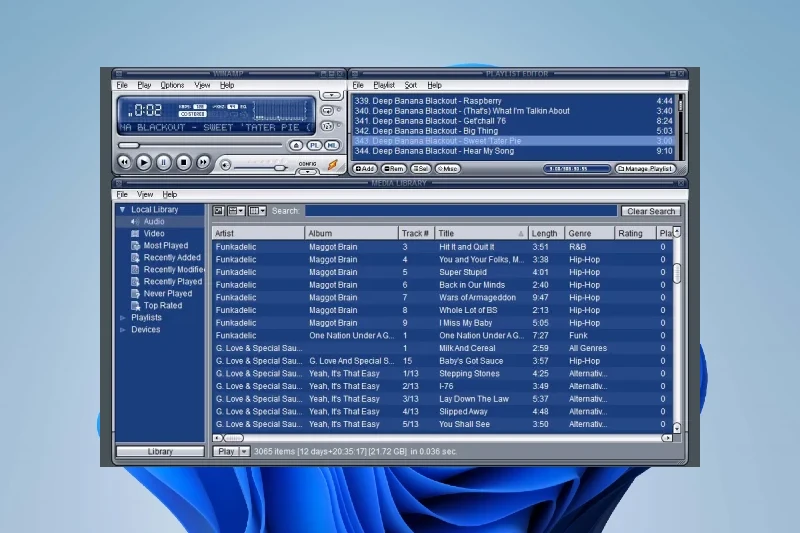Skip to previous track in Winamp player
Viewport: 800px width, 533px height.
pyautogui.click(x=124, y=162)
